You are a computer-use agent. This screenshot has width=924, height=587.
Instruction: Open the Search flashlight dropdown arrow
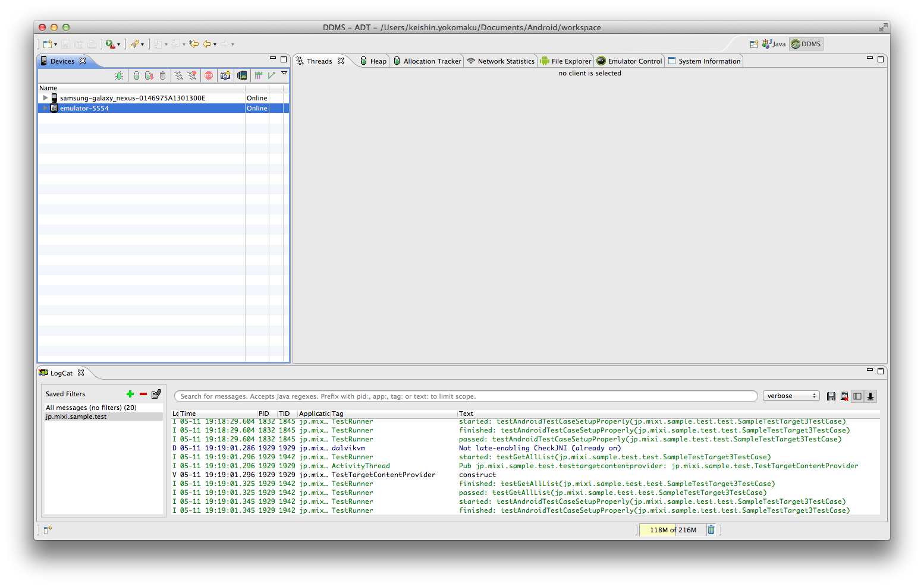(142, 45)
